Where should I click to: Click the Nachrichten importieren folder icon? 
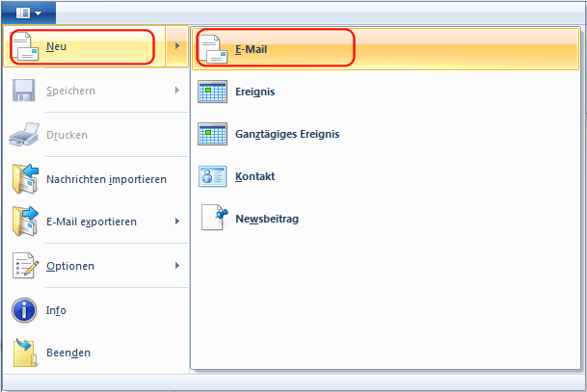point(25,179)
